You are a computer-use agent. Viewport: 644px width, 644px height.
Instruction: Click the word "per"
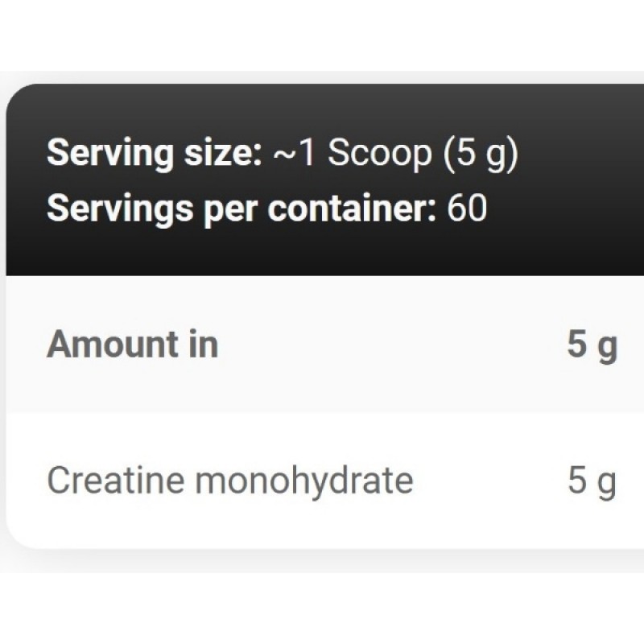[x=227, y=208]
